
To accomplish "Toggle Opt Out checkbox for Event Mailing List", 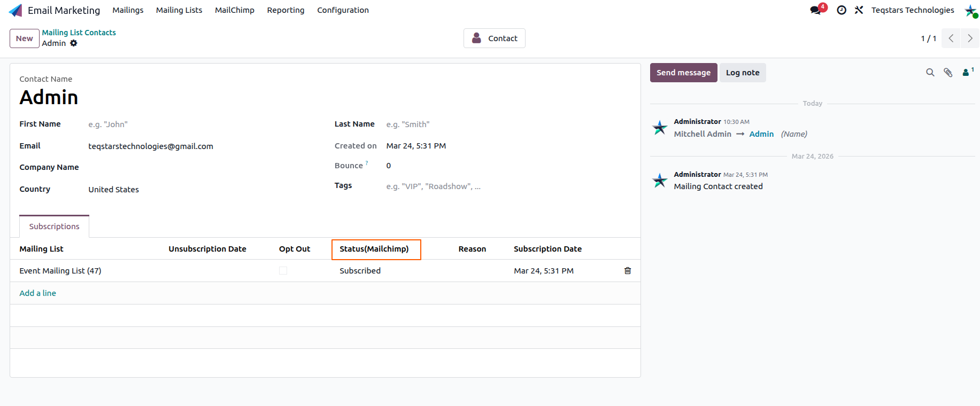I will coord(283,271).
